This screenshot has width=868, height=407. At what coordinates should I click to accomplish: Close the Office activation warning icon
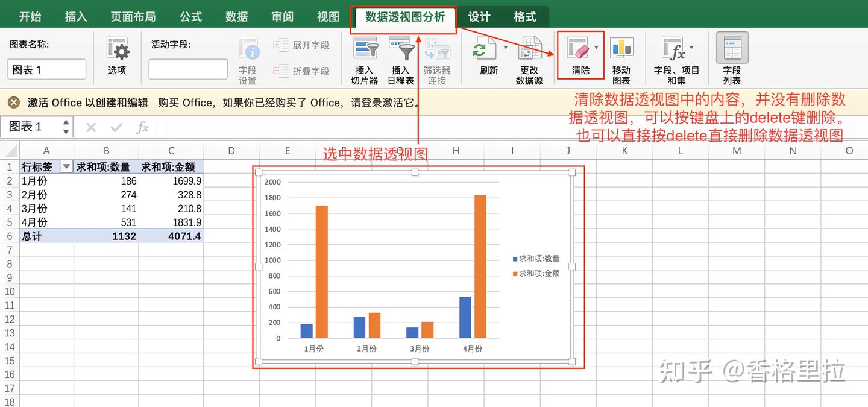point(14,103)
